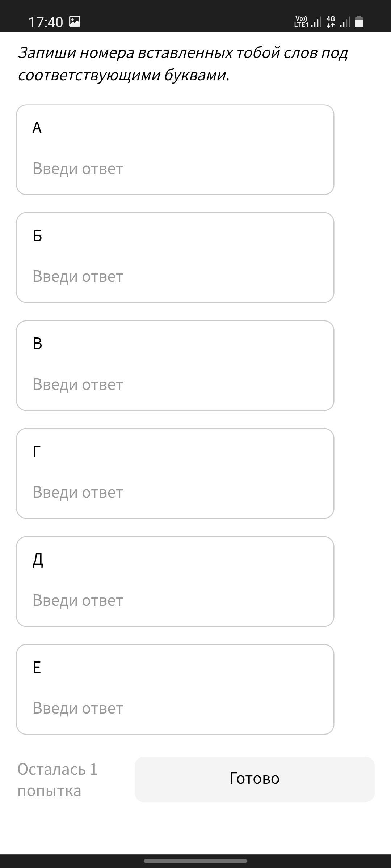Tap the gallery notification icon in status bar
This screenshot has height=868, width=391.
[x=75, y=22]
